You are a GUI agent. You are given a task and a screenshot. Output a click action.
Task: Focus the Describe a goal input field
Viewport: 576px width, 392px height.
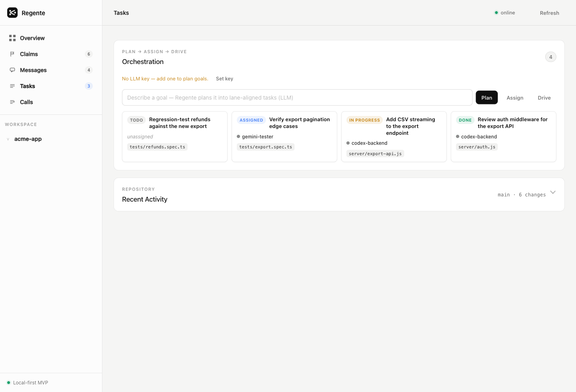[x=297, y=98]
